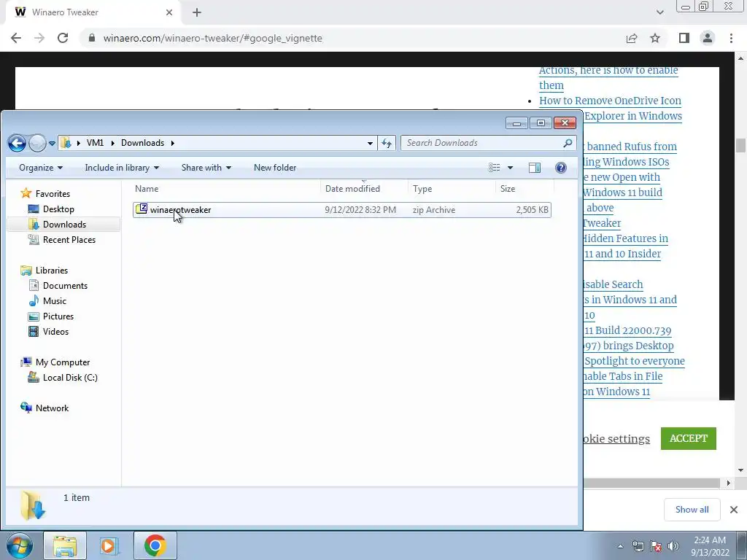Expand the arrow after Downloads breadcrumb
747x560 pixels.
click(172, 143)
